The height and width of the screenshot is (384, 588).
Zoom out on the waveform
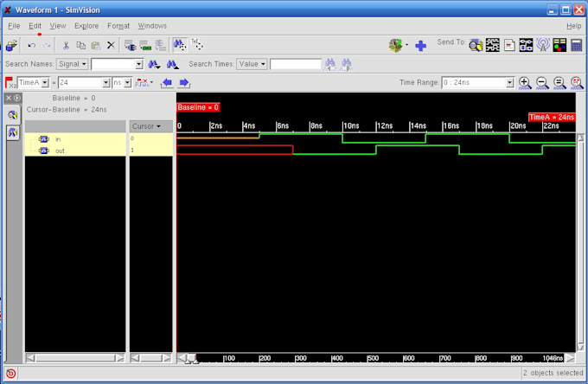pyautogui.click(x=542, y=83)
